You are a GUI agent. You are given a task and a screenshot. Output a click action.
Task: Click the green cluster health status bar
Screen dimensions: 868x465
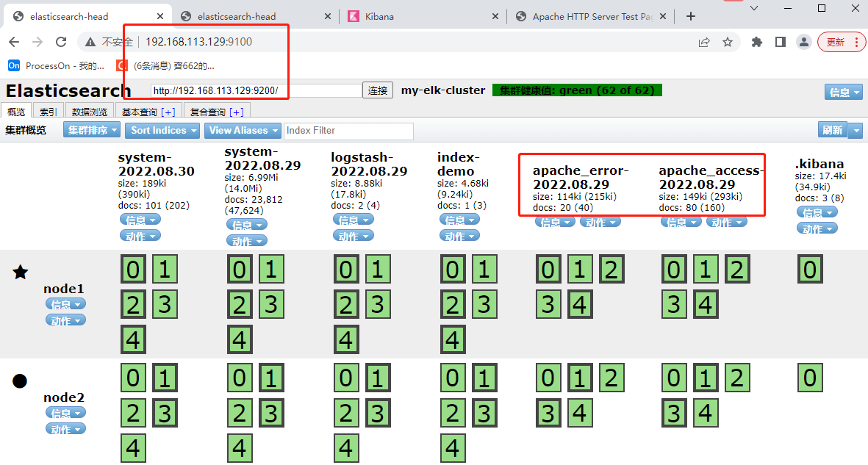point(577,90)
